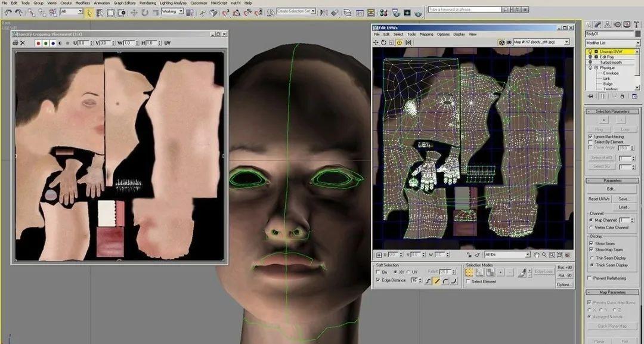644x344 pixels.
Task: Expand the All IDs dropdown
Action: pos(507,255)
